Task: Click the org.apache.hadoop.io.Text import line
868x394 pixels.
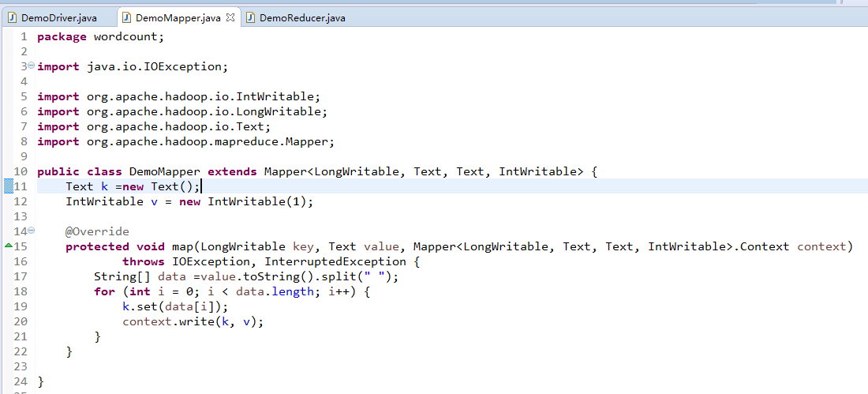Action: pyautogui.click(x=154, y=127)
